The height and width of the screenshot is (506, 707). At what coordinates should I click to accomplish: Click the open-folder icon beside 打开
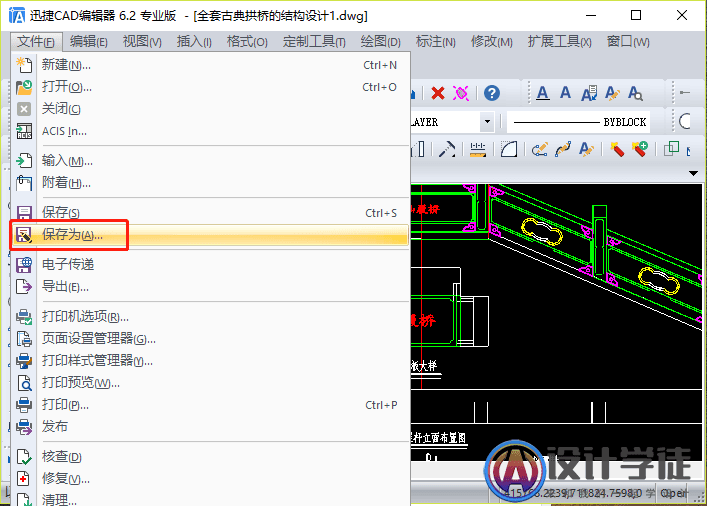tap(24, 87)
